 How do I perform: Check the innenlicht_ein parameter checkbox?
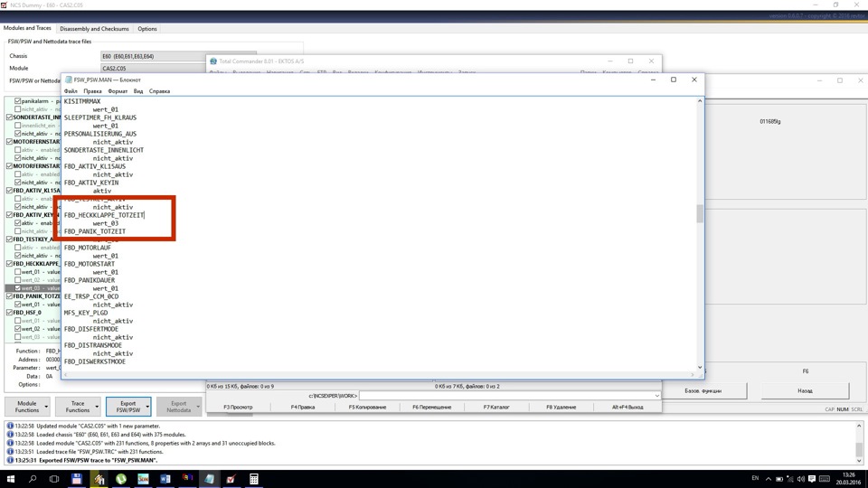pyautogui.click(x=18, y=126)
